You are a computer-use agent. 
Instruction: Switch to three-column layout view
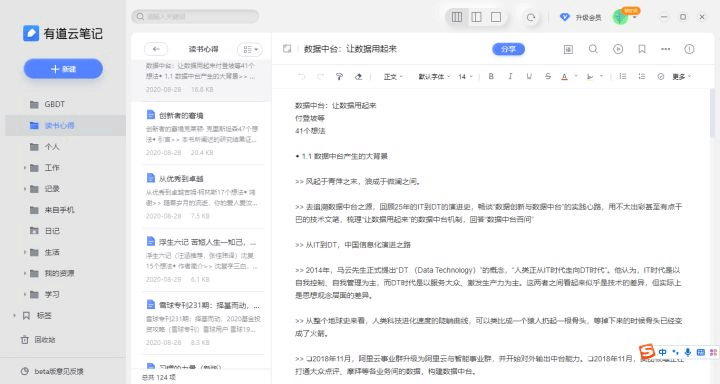(x=457, y=17)
